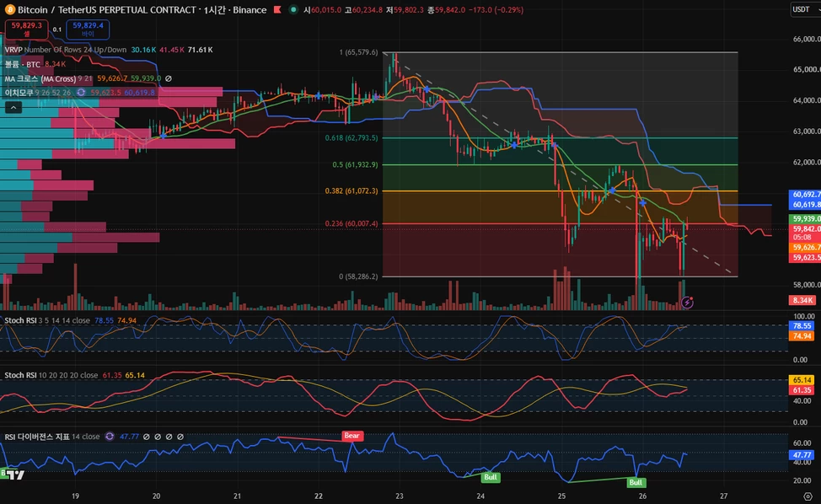Click the refresh icon in the 이치모쿠 legend
821x504 pixels.
tap(81, 93)
